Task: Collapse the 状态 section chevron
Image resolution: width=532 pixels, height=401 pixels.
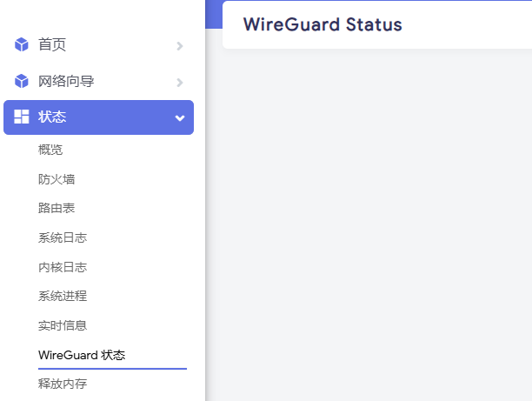Action: coord(179,118)
